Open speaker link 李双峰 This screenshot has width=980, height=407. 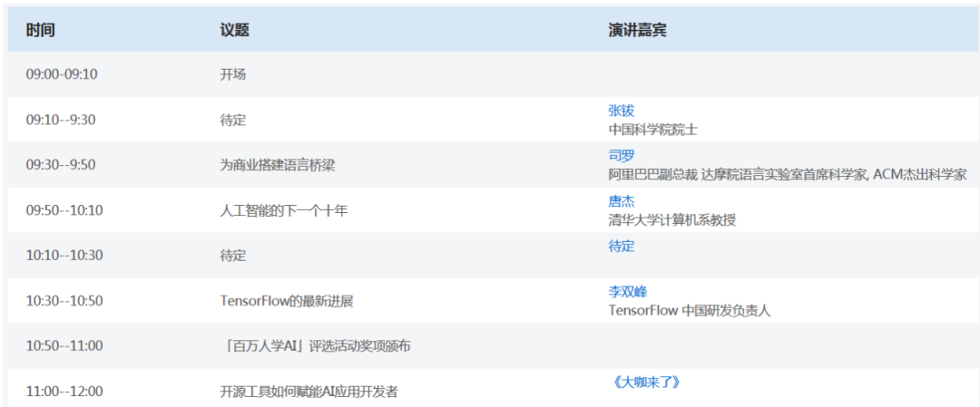click(x=628, y=292)
